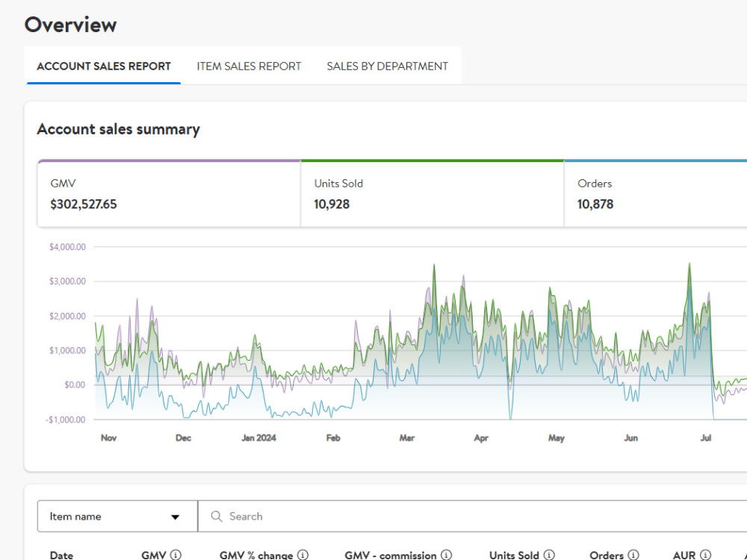747x560 pixels.
Task: Sort table by GMV % change header
Action: (x=255, y=556)
